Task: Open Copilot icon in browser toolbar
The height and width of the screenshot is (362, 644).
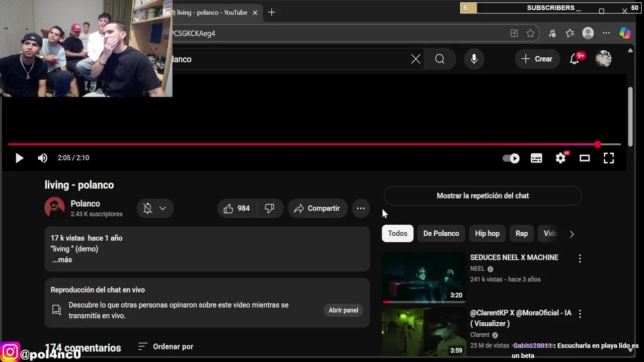Action: pos(625,33)
